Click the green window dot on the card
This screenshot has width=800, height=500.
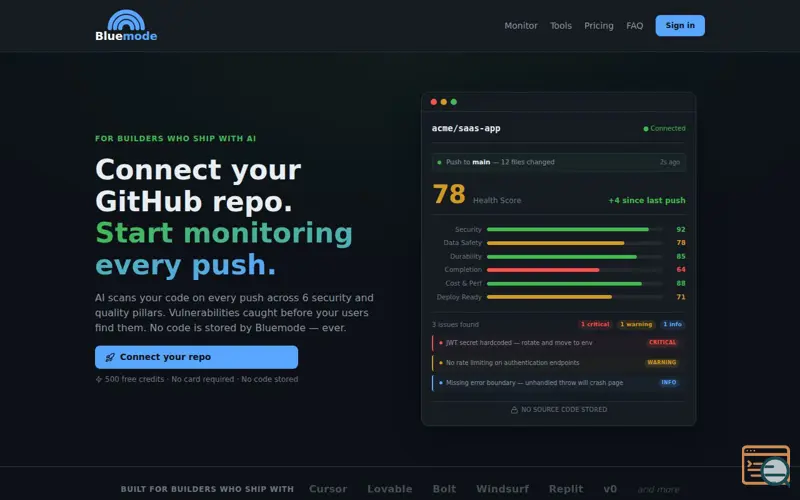(x=454, y=102)
